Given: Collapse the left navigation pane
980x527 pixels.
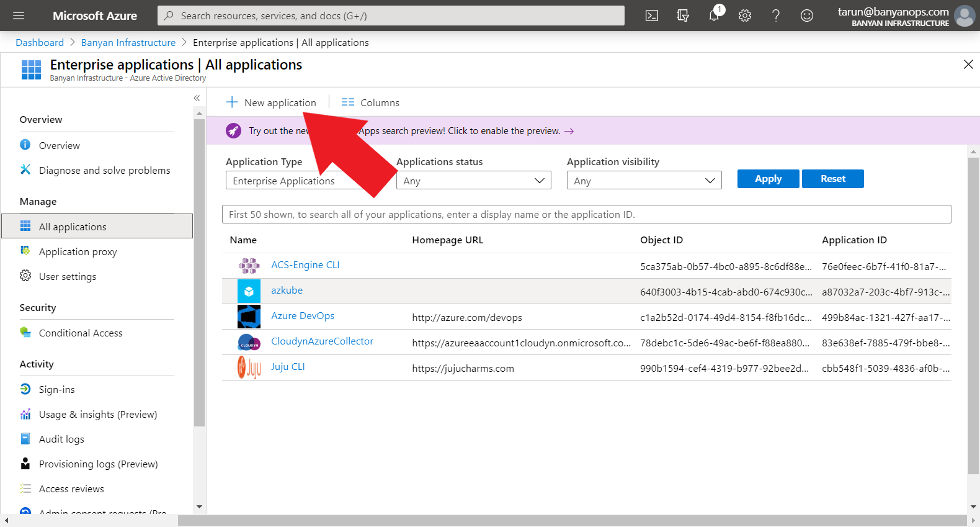Looking at the screenshot, I should click(x=197, y=98).
